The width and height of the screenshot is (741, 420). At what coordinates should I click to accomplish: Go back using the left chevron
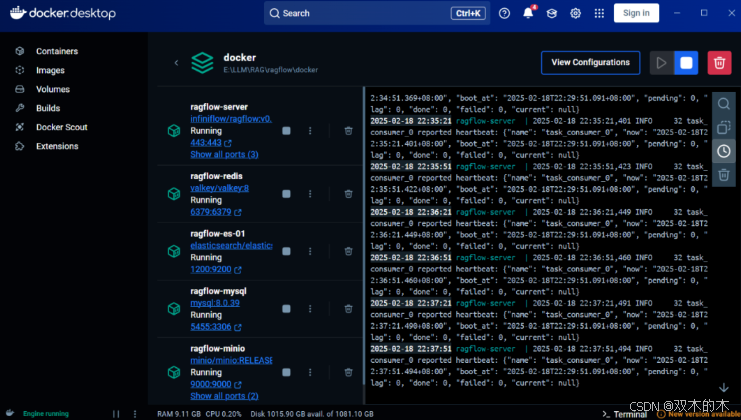[176, 62]
